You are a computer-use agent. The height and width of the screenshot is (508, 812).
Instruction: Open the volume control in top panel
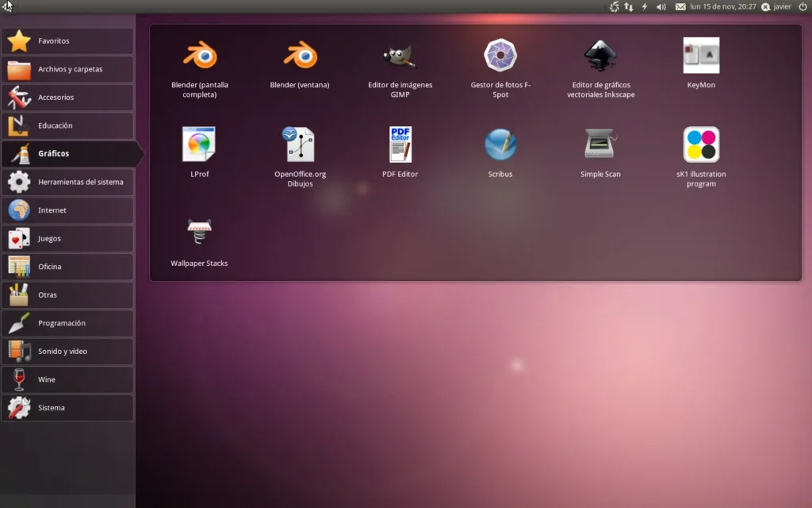[661, 6]
